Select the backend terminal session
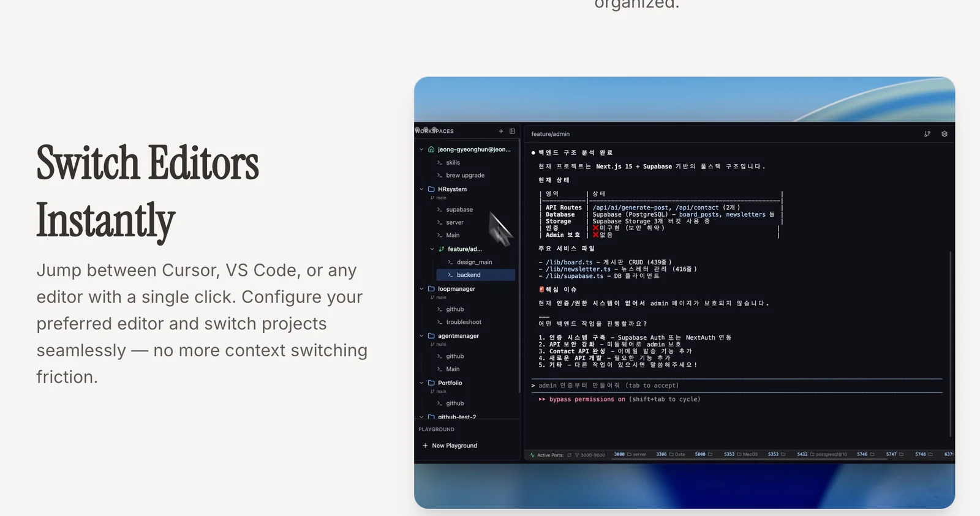The width and height of the screenshot is (980, 516). pos(468,275)
